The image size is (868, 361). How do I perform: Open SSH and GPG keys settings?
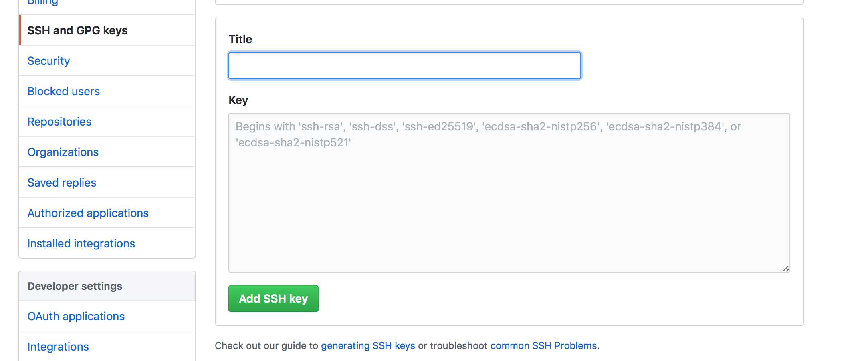[x=77, y=30]
